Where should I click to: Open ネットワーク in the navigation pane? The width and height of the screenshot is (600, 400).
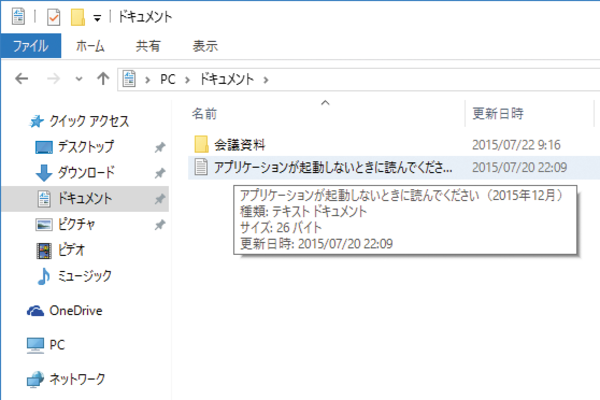click(x=77, y=379)
